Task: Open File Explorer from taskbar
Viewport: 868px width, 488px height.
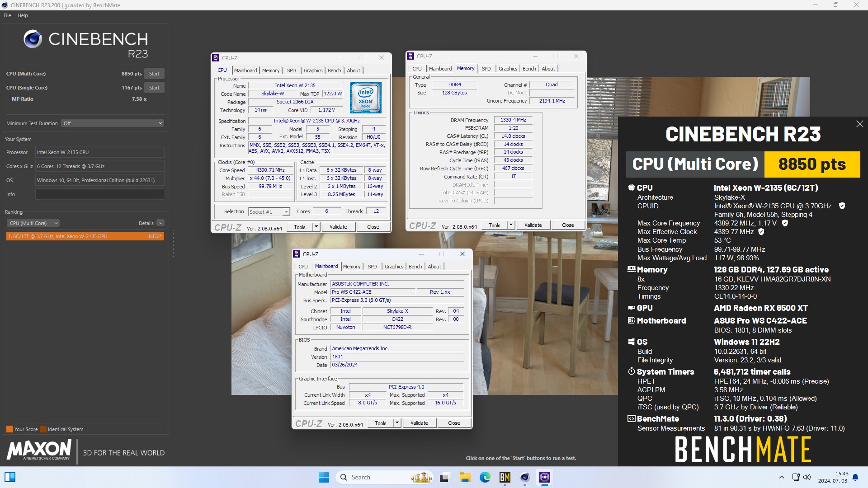Action: pyautogui.click(x=465, y=477)
